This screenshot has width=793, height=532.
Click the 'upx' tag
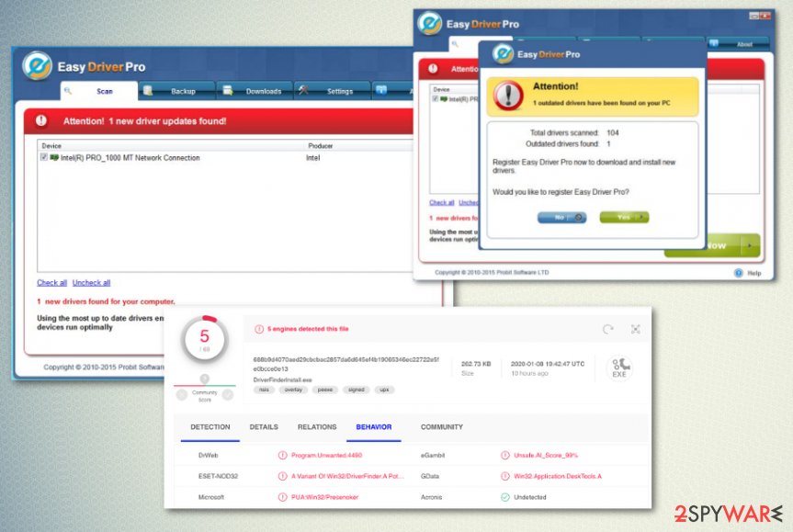(384, 390)
